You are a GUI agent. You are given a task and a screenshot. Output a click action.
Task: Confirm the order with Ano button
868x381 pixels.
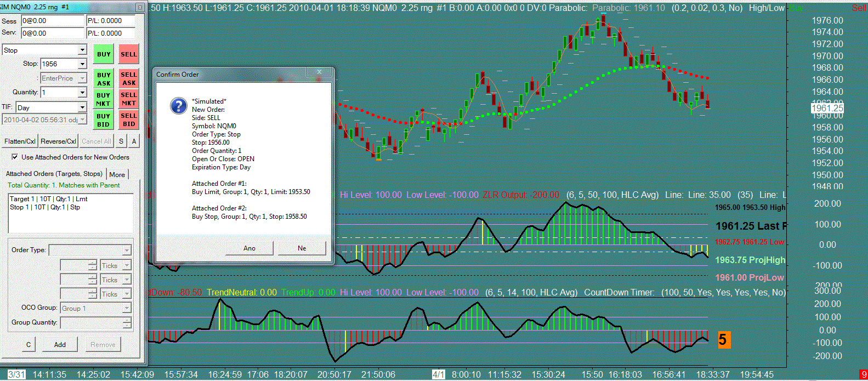249,248
